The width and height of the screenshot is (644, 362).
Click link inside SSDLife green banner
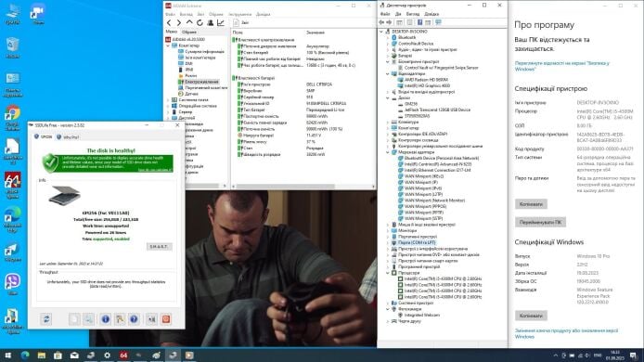click(x=155, y=170)
